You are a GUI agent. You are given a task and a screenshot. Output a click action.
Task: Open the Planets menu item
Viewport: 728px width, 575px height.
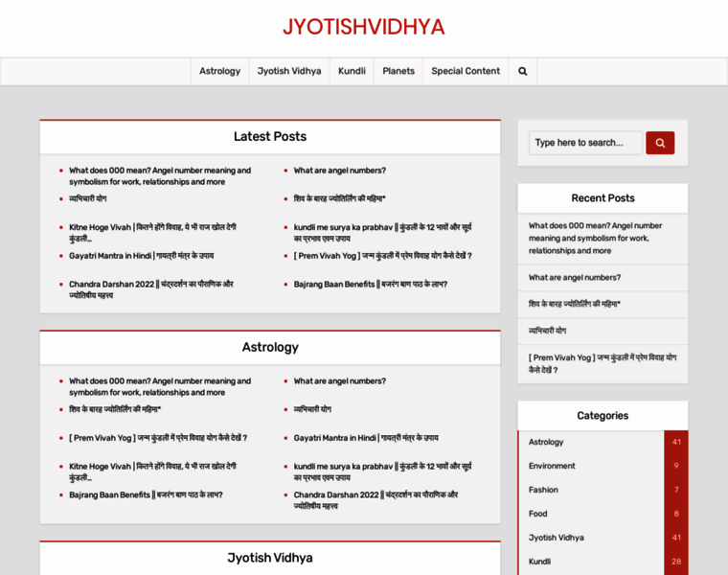pos(398,71)
